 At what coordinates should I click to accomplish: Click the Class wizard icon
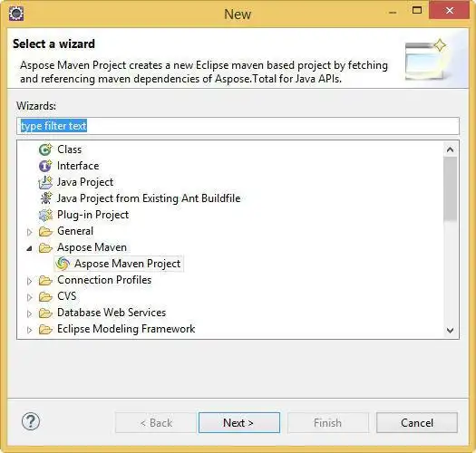(x=45, y=149)
